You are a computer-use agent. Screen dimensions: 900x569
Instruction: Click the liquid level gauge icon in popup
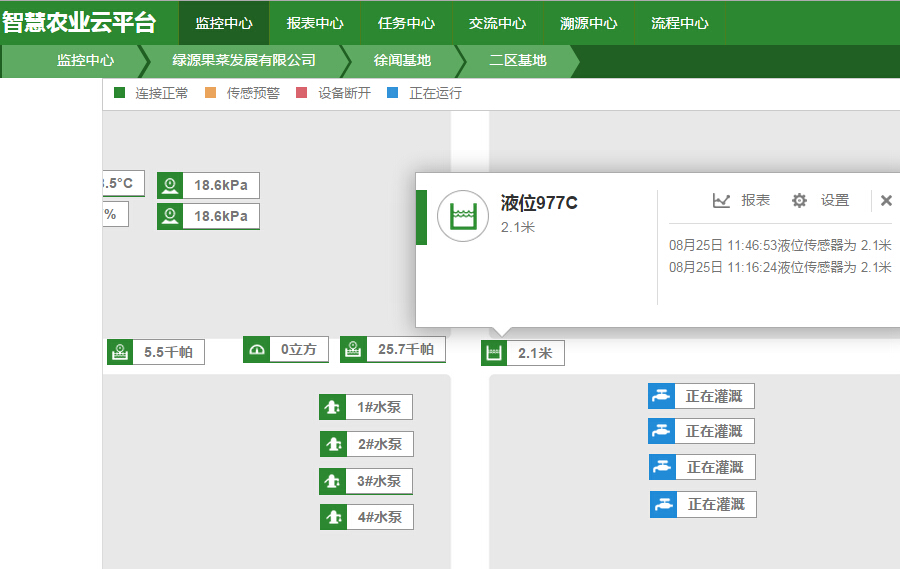(462, 215)
